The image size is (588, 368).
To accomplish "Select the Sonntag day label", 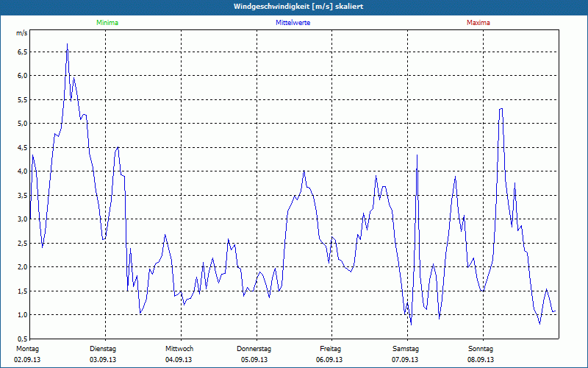I will click(481, 349).
